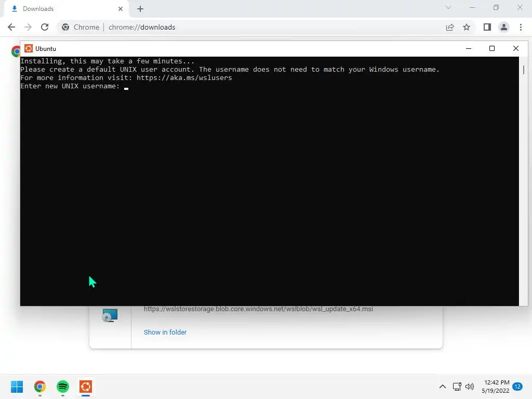532x399 pixels.
Task: Open the volume speaker tray icon
Action: 470,387
